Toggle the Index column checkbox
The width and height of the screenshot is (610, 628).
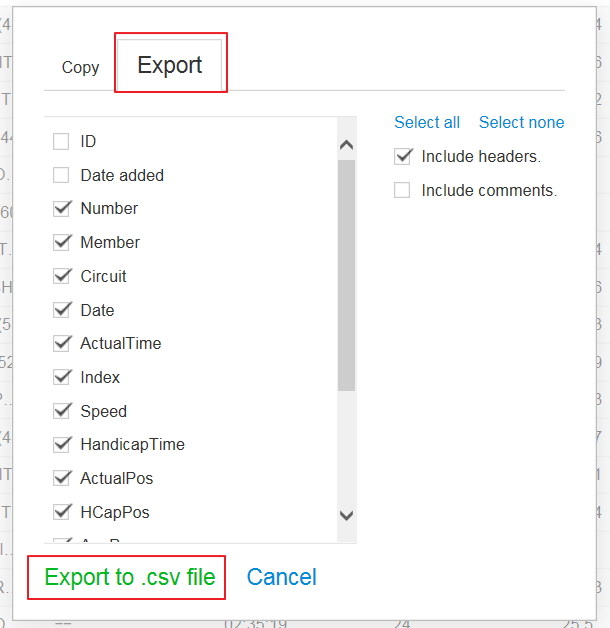pyautogui.click(x=62, y=377)
